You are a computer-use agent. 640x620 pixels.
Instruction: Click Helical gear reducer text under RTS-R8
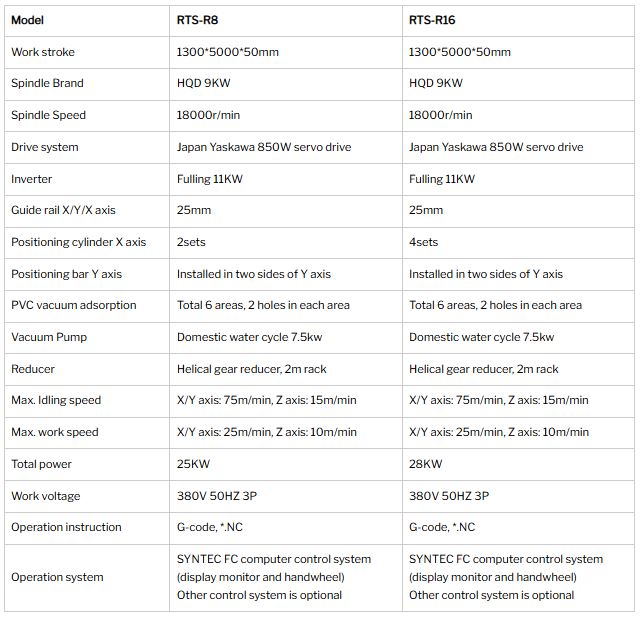(x=251, y=369)
